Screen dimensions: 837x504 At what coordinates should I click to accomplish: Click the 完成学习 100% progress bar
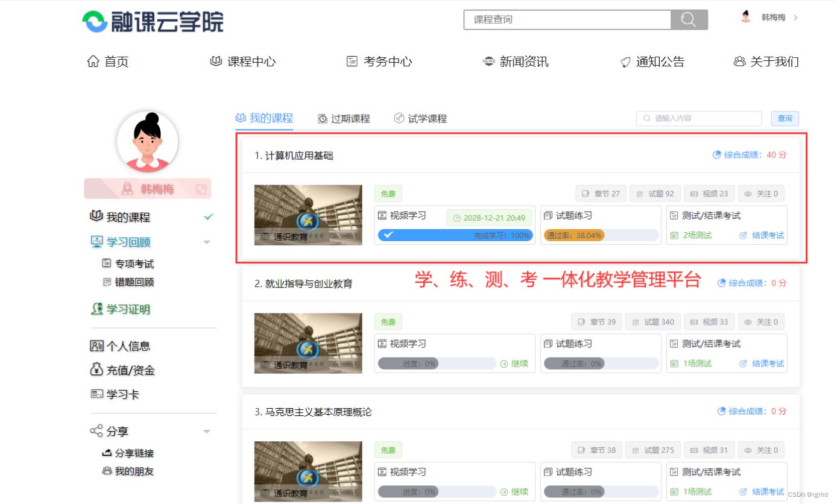tap(455, 235)
